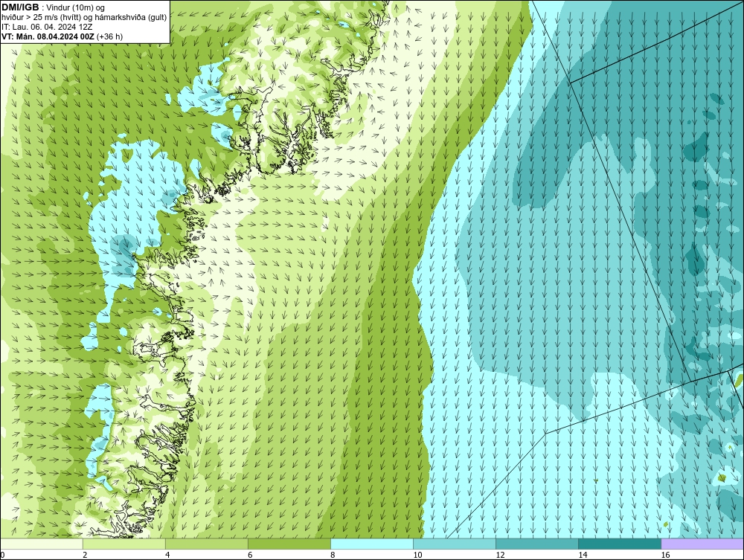Click the '(+36 h)' forecast offset text
744x560 pixels.
click(x=109, y=36)
